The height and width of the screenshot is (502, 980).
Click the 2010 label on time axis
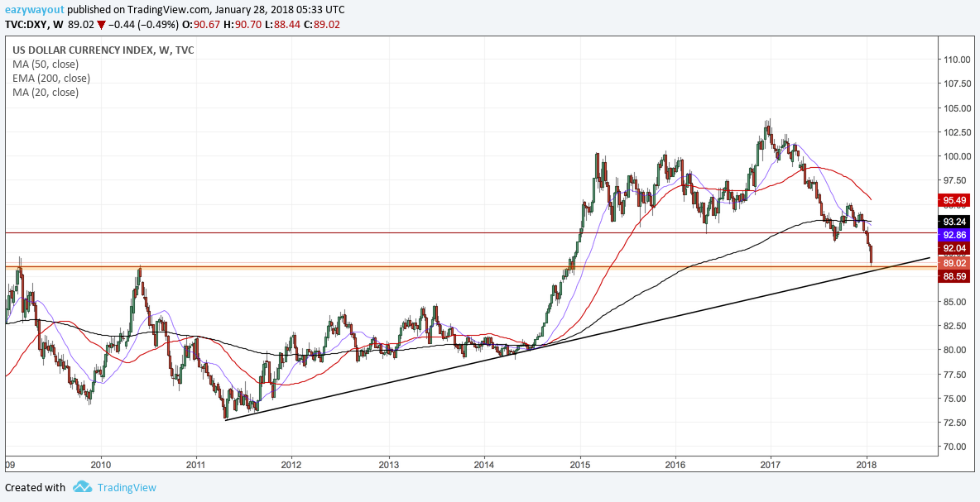point(101,465)
